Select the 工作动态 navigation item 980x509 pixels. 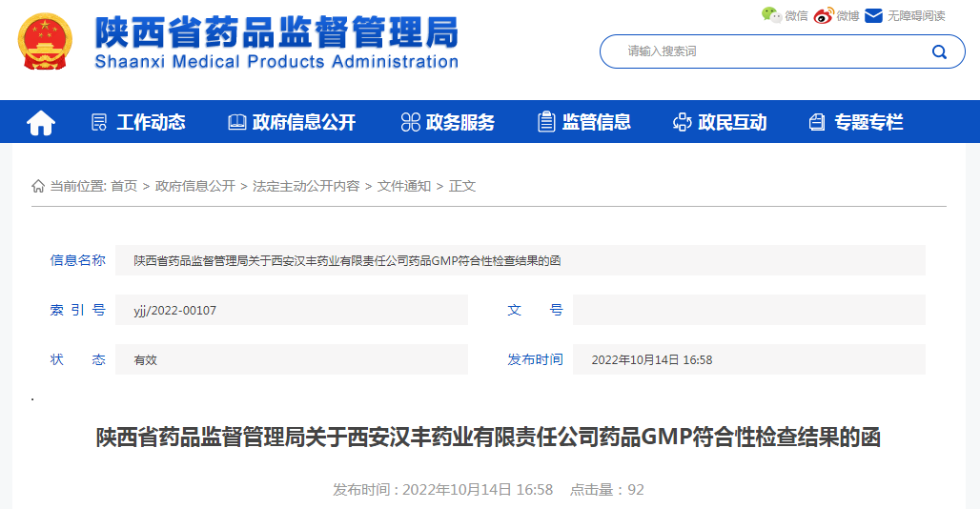(x=151, y=122)
